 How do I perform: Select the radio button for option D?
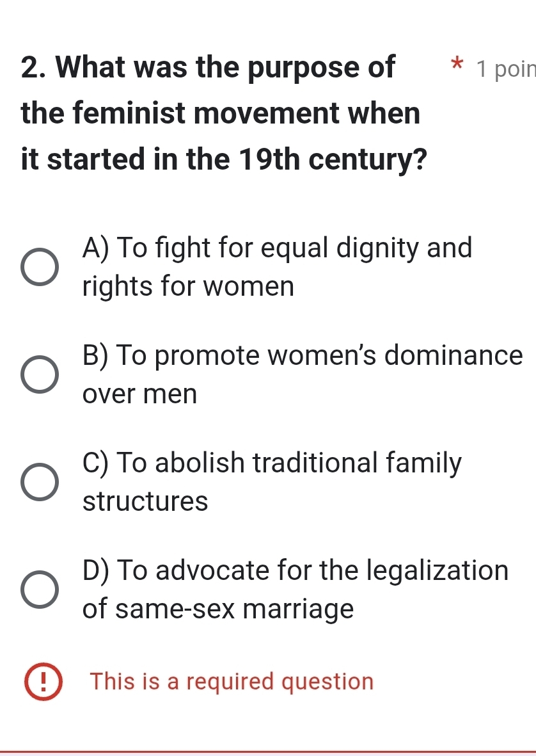[41, 590]
